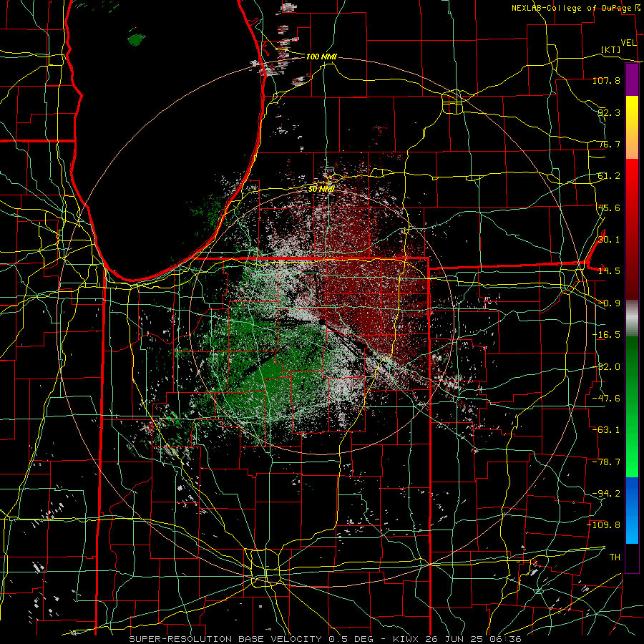Click the VEL legend title
Viewport: 644px width, 644px height.
[x=628, y=43]
